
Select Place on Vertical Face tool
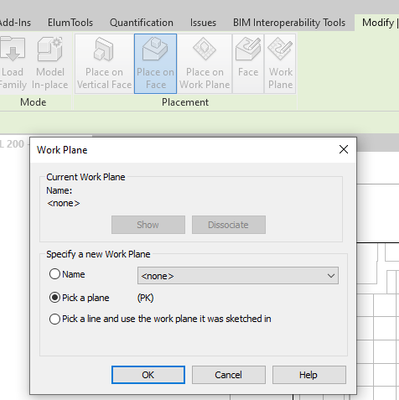(104, 63)
